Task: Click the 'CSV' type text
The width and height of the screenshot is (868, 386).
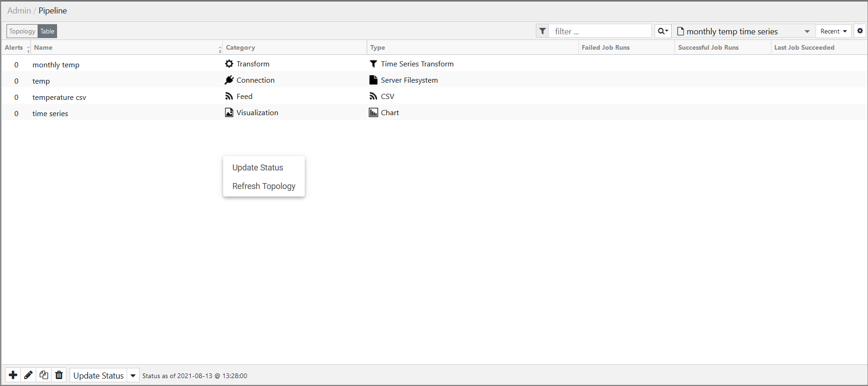Action: (387, 96)
